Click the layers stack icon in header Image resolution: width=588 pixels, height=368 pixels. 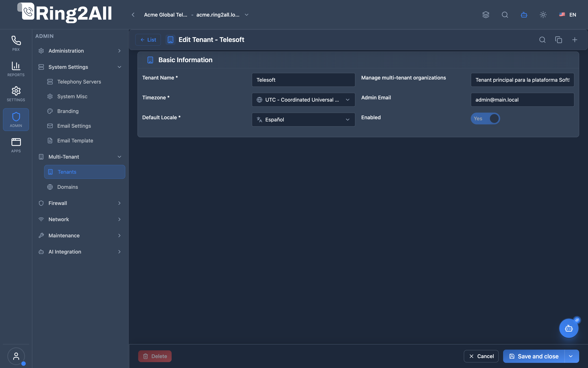click(x=486, y=15)
